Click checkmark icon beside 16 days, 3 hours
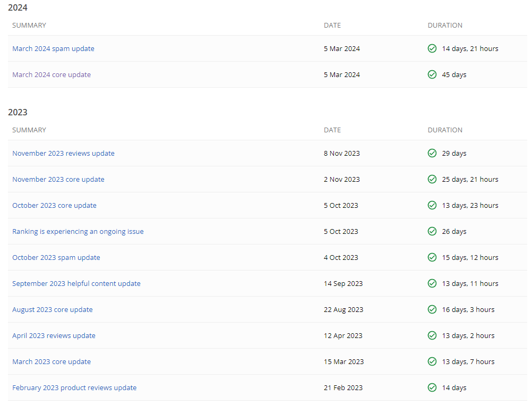This screenshot has width=532, height=405. 432,309
